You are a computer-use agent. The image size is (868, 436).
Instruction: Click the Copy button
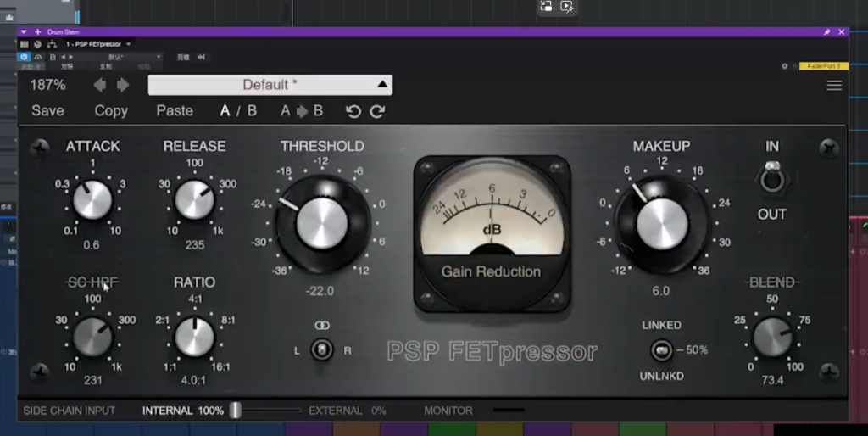pos(111,111)
